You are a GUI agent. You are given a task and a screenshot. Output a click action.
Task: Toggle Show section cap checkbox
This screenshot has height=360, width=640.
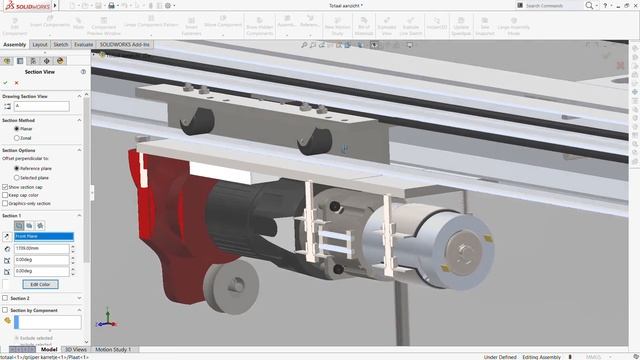coord(5,187)
